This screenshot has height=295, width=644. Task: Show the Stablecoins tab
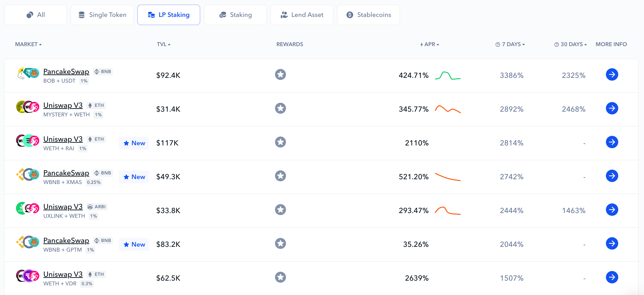point(368,15)
